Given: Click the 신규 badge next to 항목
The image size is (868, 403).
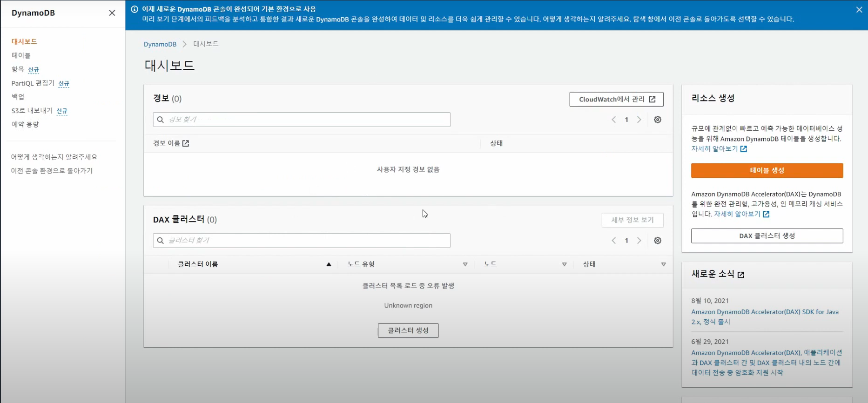Looking at the screenshot, I should point(34,70).
